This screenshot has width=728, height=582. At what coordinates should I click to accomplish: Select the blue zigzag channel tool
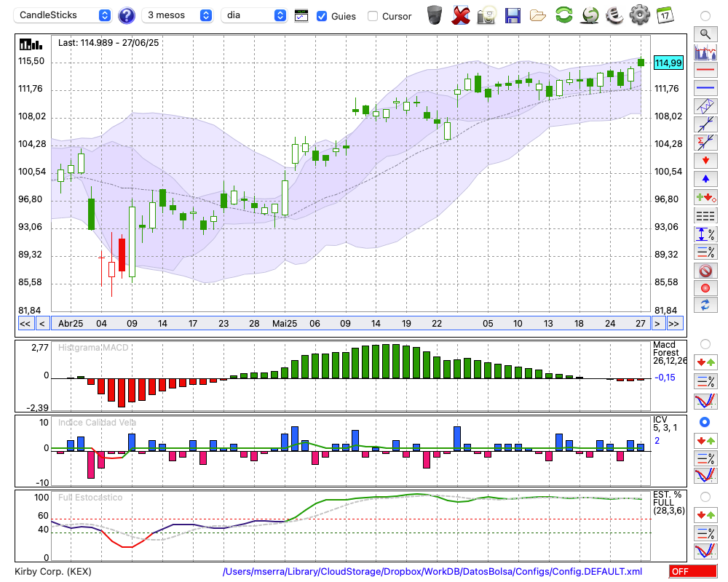705,106
